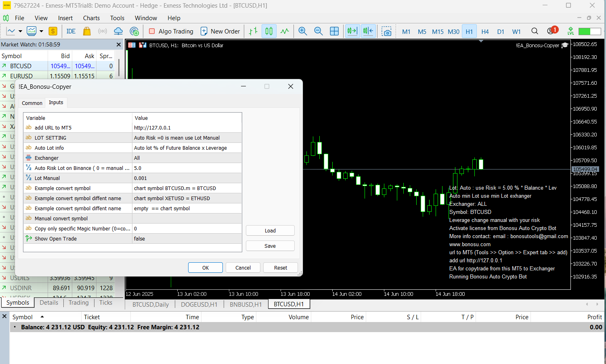Select the M1 timeframe
Image resolution: width=606 pixels, height=364 pixels.
tap(406, 31)
